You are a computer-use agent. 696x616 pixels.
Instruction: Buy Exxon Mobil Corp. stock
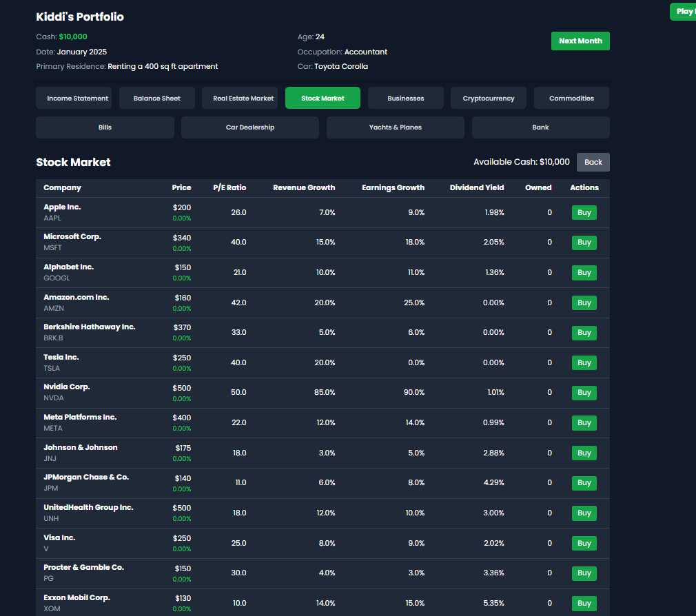coord(584,603)
